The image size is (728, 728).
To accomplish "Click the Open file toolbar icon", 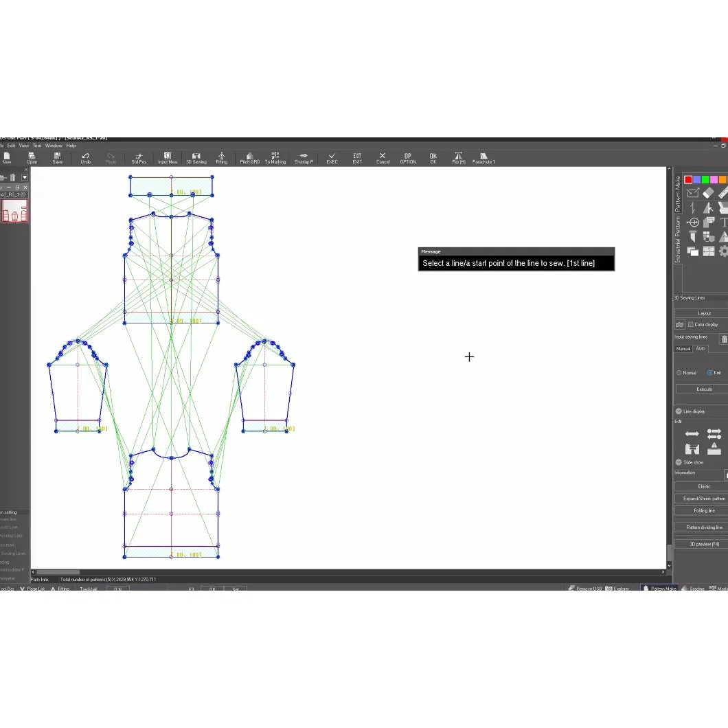I will [32, 158].
